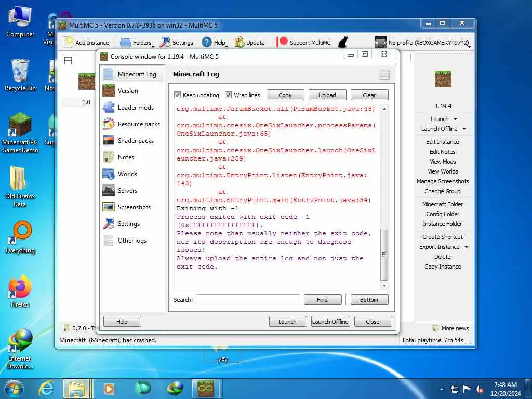Image resolution: width=532 pixels, height=399 pixels.
Task: Open the Resource packs page
Action: click(x=132, y=124)
